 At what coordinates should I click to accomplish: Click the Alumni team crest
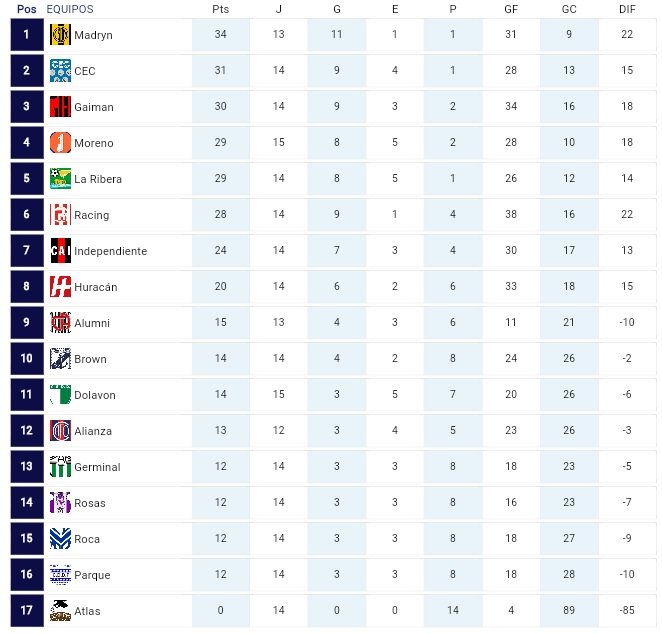pyautogui.click(x=60, y=322)
